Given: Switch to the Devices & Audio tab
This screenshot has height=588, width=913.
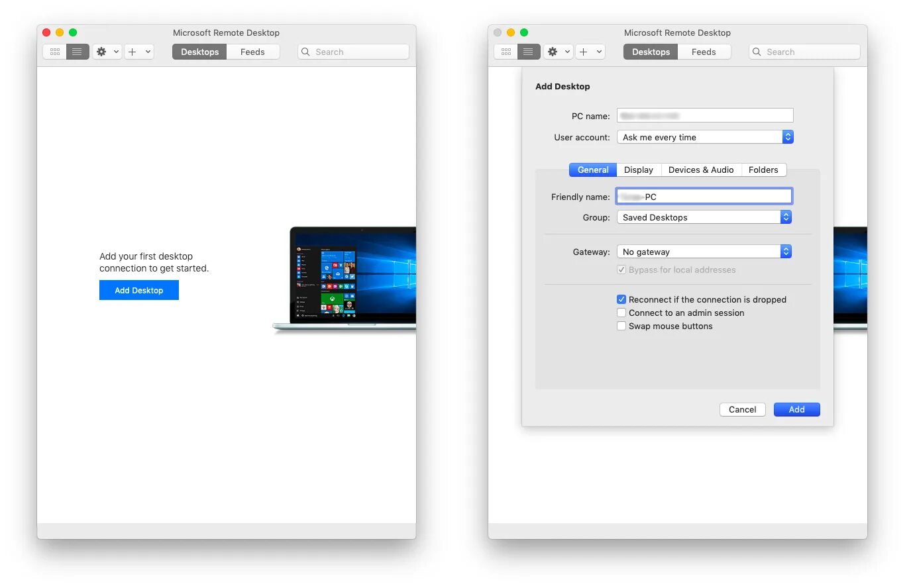Looking at the screenshot, I should pos(701,170).
